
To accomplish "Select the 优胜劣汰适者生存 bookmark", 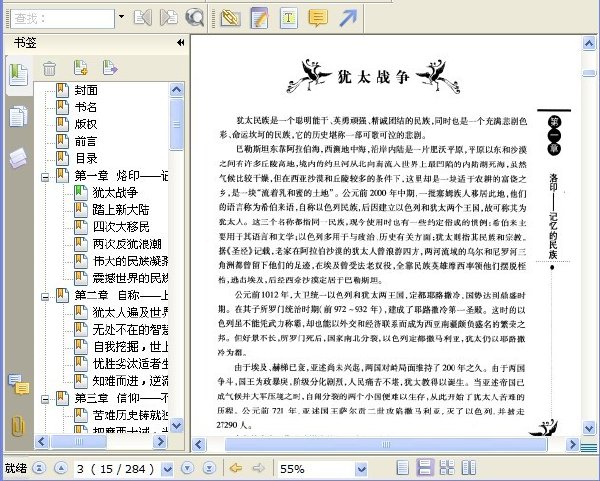I will click(130, 364).
